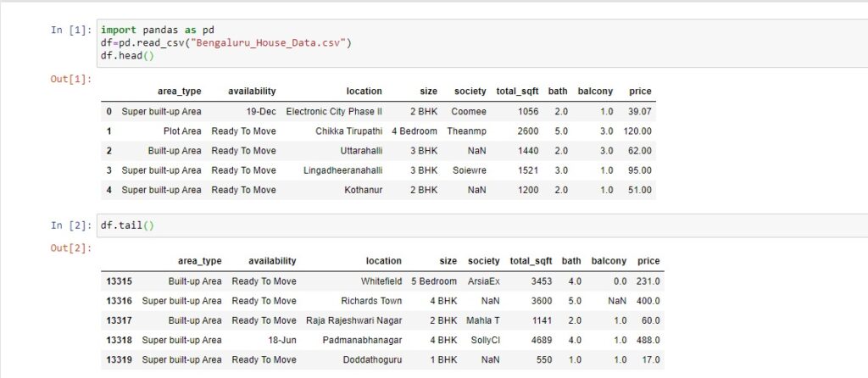
Task: Click the 18-Jun availability cell
Action: [282, 340]
